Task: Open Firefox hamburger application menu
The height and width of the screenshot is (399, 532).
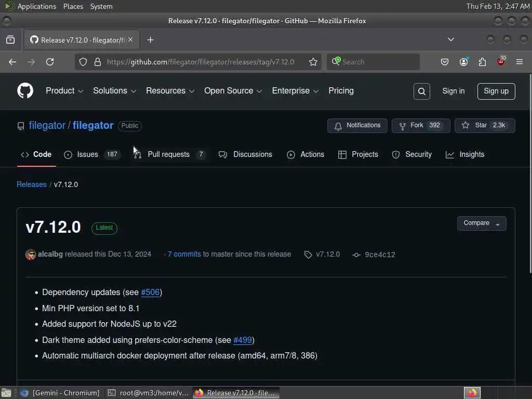Action: (x=519, y=62)
